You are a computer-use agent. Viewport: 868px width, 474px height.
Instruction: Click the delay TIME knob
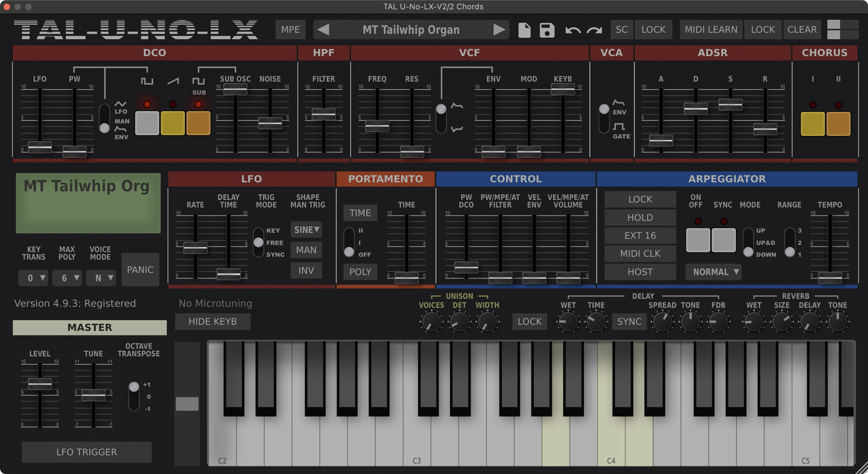(x=596, y=321)
